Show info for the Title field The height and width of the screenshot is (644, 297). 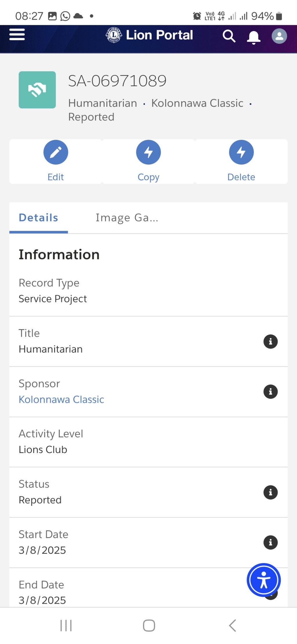(270, 342)
